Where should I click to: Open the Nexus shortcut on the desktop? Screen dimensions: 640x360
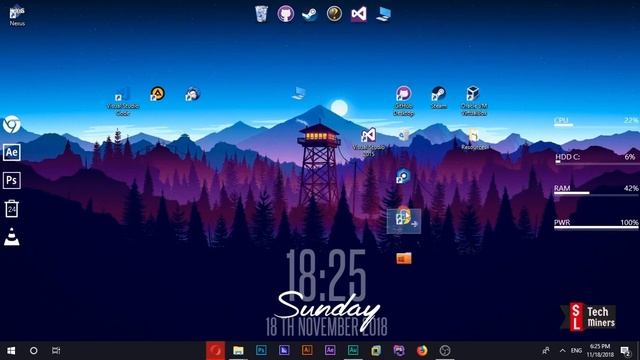pyautogui.click(x=17, y=16)
